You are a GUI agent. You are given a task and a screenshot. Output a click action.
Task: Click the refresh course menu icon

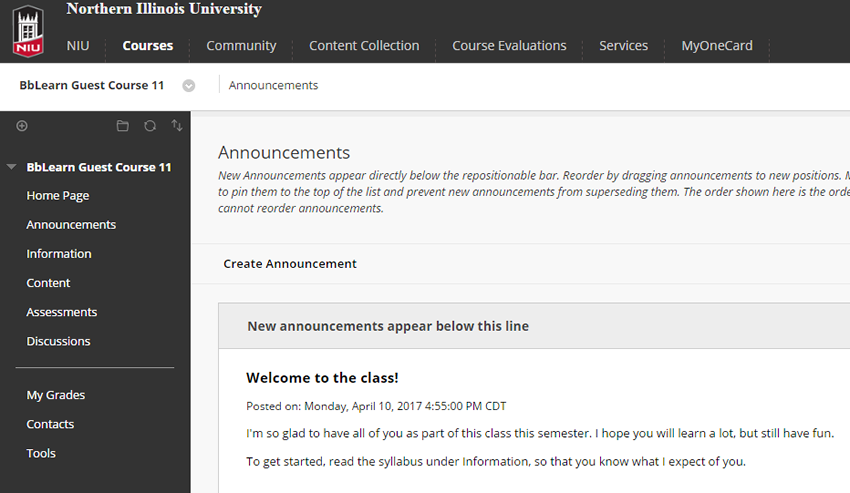click(x=150, y=126)
